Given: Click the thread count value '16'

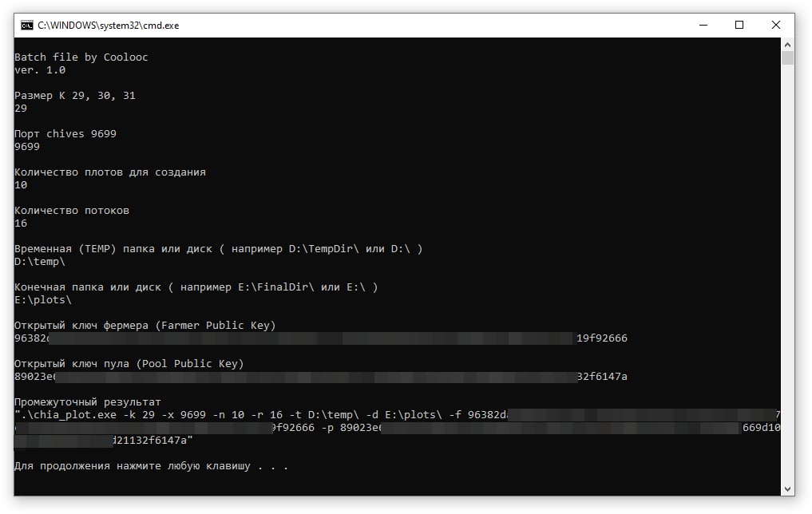Looking at the screenshot, I should (x=21, y=223).
